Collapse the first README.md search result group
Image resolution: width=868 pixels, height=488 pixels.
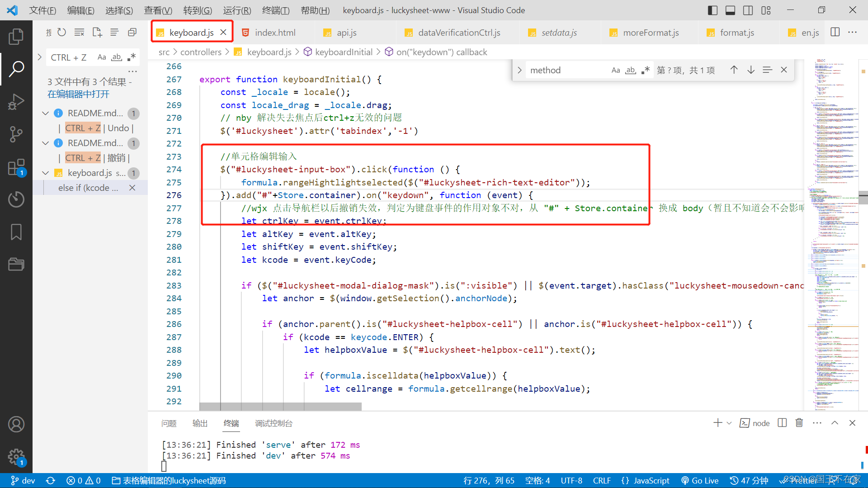click(45, 113)
